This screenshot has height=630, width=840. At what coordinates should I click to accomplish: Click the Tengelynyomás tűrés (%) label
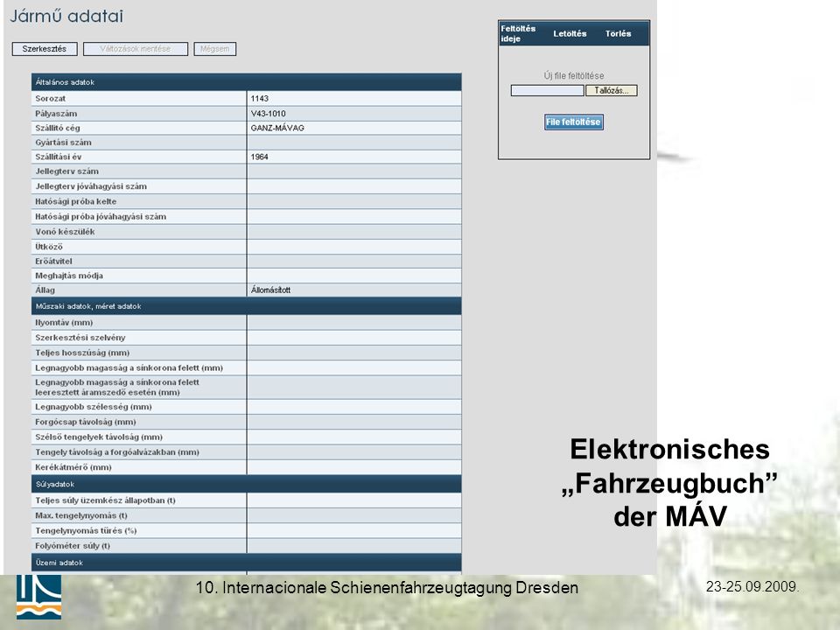coord(86,530)
